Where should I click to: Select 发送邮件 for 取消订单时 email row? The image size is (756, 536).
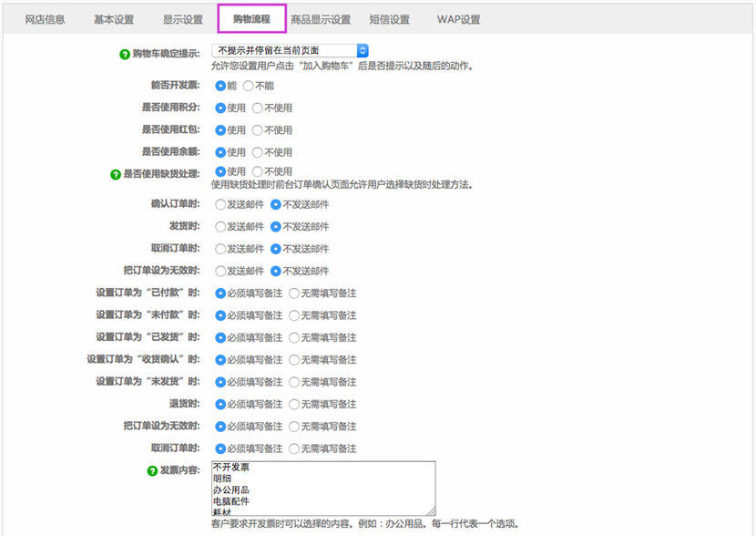pos(220,249)
